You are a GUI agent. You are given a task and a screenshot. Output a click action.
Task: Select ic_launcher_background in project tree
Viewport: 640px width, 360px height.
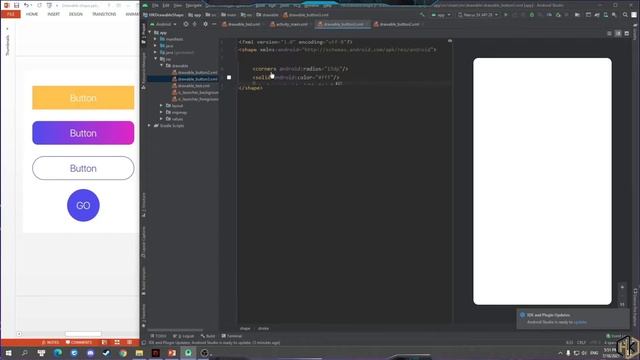coord(195,92)
